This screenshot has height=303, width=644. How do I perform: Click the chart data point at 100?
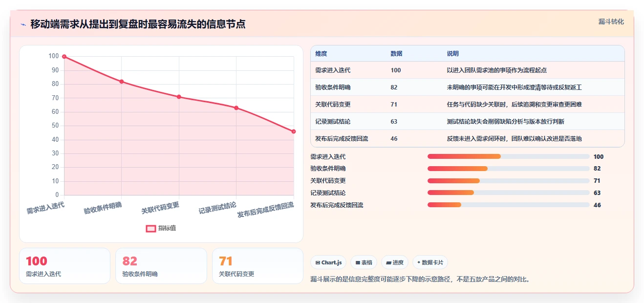point(64,57)
